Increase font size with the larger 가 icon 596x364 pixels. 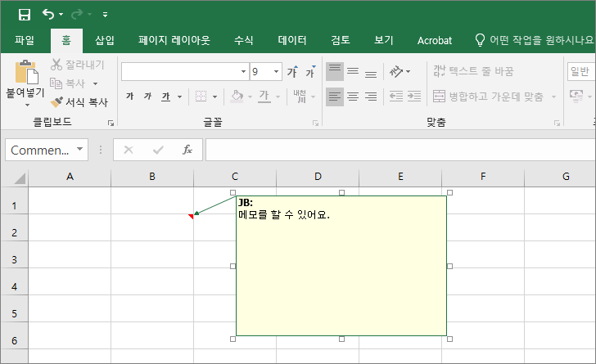[x=292, y=71]
